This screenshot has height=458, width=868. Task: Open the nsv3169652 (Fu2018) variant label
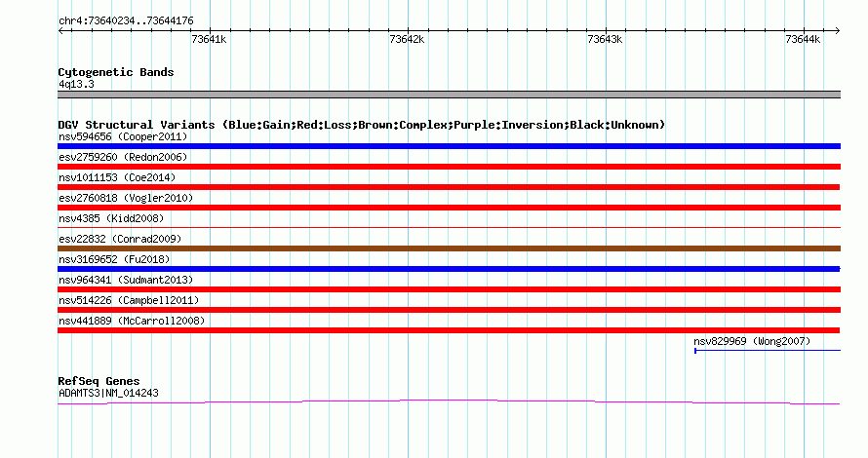coord(114,259)
